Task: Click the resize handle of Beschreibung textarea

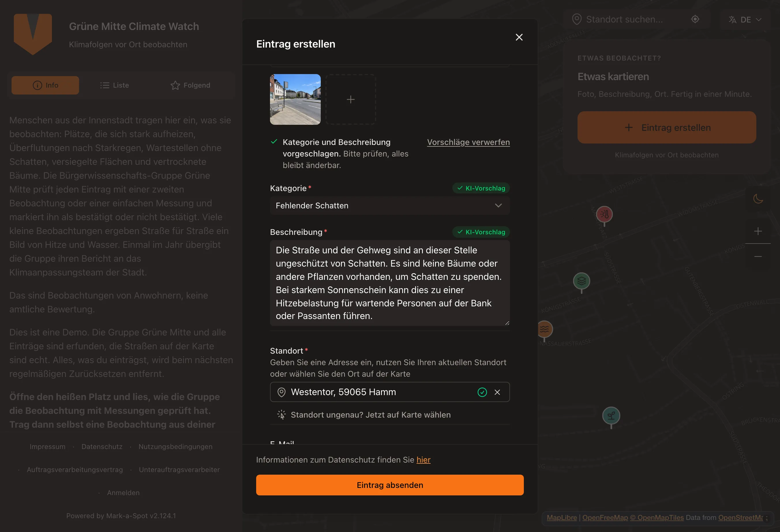Action: 507,323
